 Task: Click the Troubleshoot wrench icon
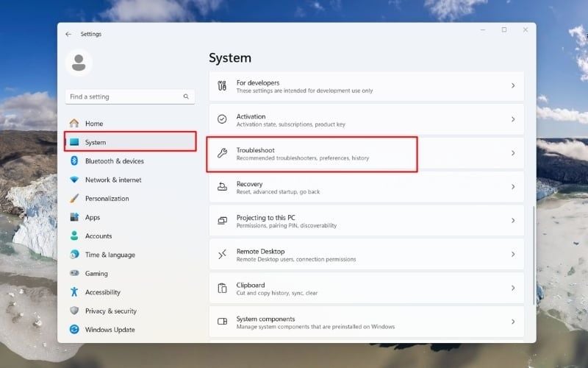(x=222, y=153)
